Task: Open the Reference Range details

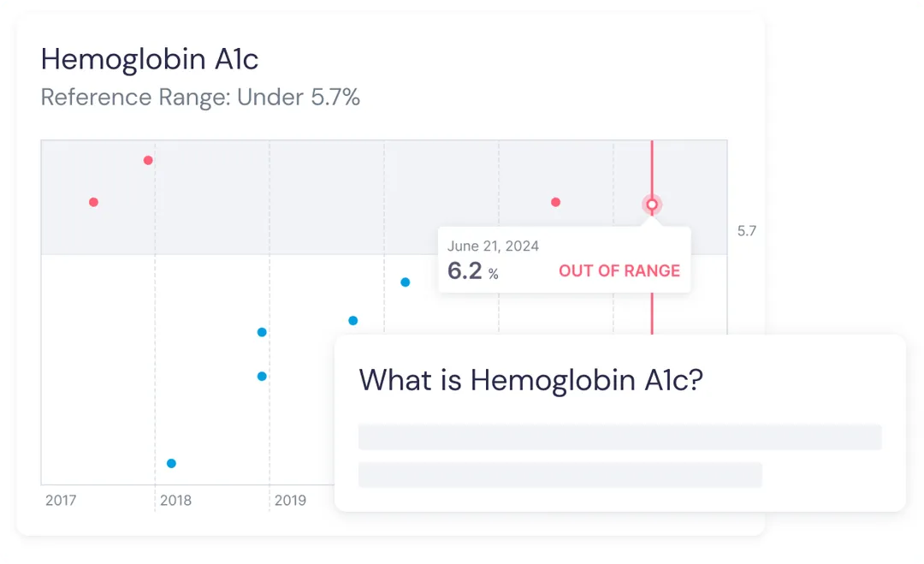Action: [x=200, y=97]
